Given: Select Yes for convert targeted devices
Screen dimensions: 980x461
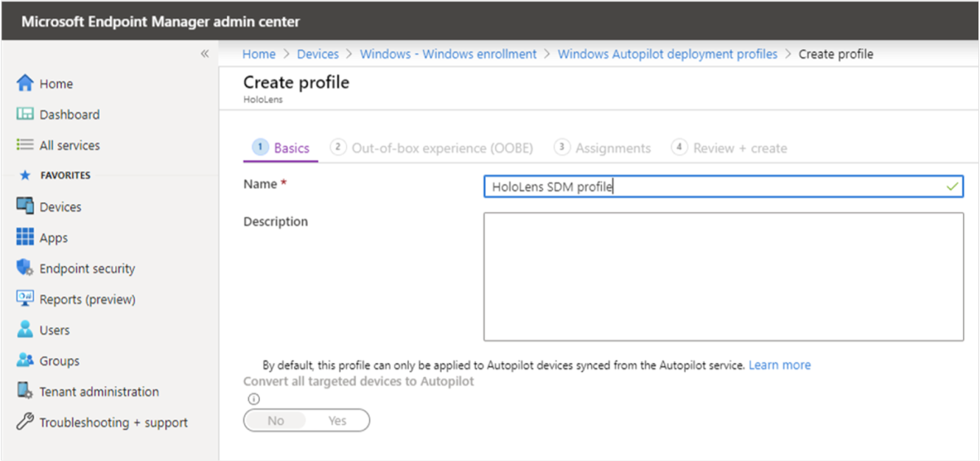Looking at the screenshot, I should [337, 421].
